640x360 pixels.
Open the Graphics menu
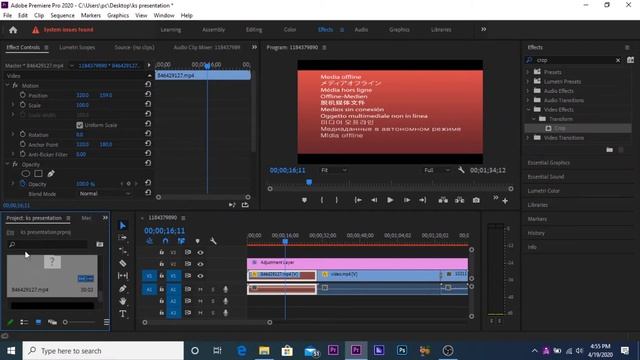tap(118, 15)
